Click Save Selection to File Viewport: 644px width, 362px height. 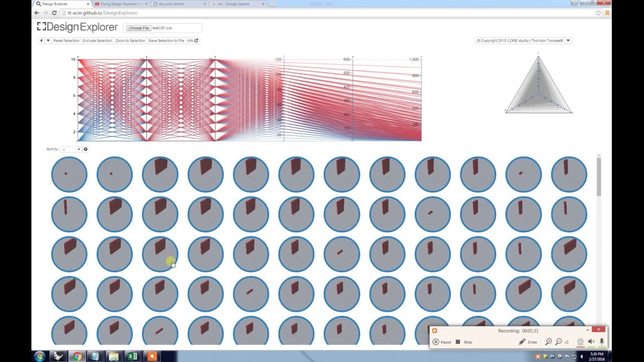(166, 41)
